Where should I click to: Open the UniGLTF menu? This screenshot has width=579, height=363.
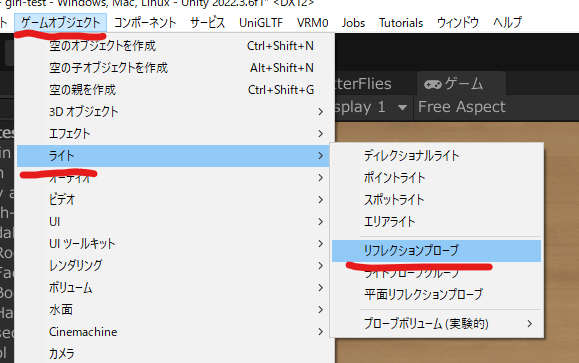coord(261,23)
